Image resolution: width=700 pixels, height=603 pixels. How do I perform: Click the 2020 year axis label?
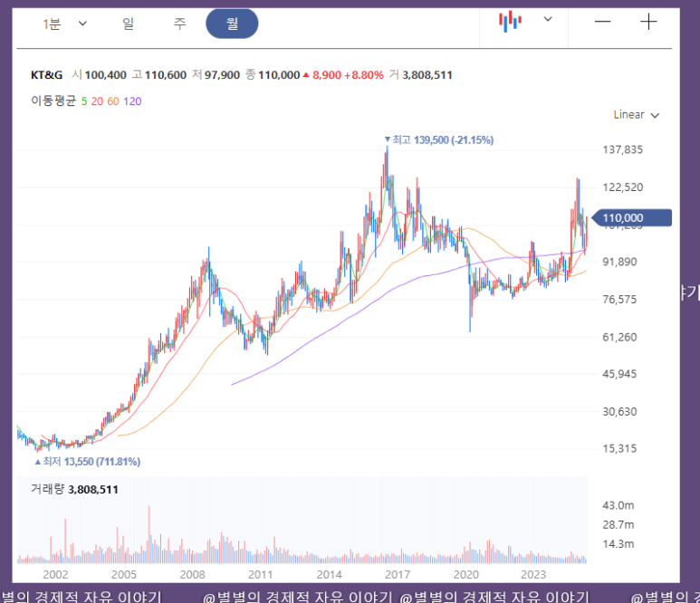(465, 574)
